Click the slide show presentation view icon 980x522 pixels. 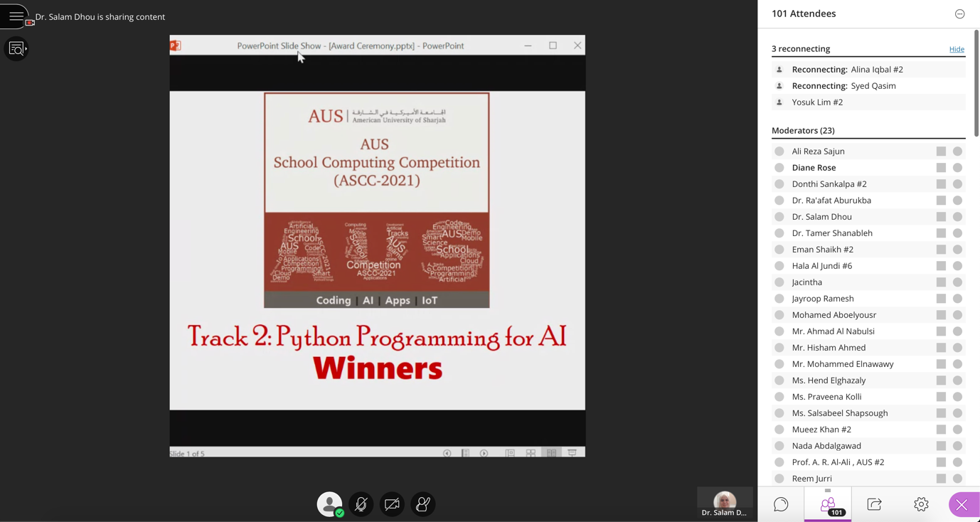[572, 453]
